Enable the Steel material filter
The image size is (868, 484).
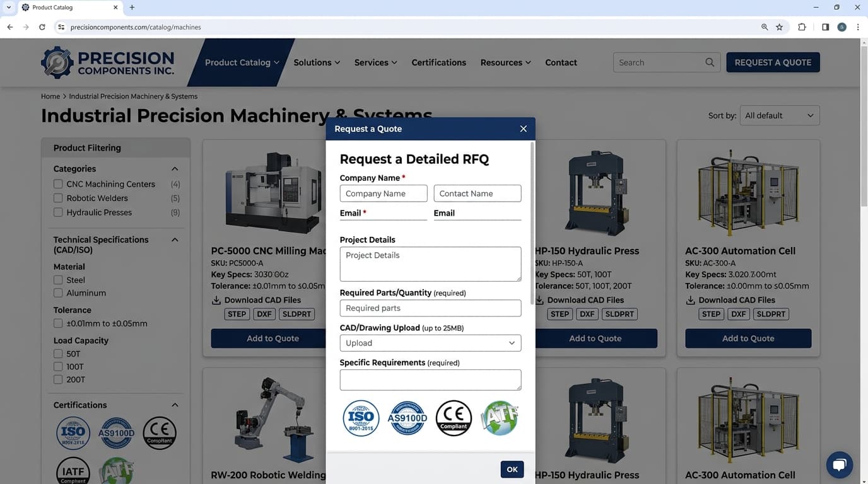point(58,280)
